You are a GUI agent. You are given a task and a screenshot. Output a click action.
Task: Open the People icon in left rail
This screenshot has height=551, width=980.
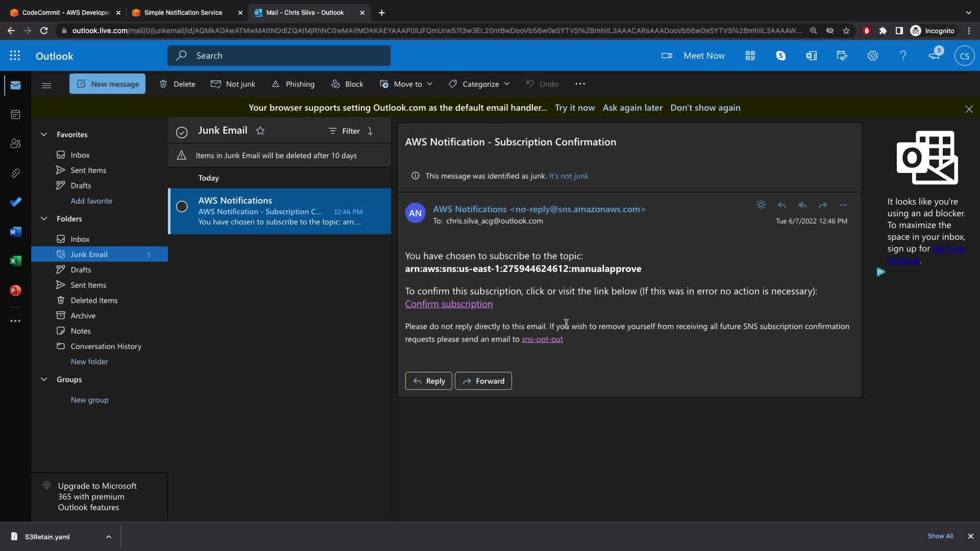(15, 143)
